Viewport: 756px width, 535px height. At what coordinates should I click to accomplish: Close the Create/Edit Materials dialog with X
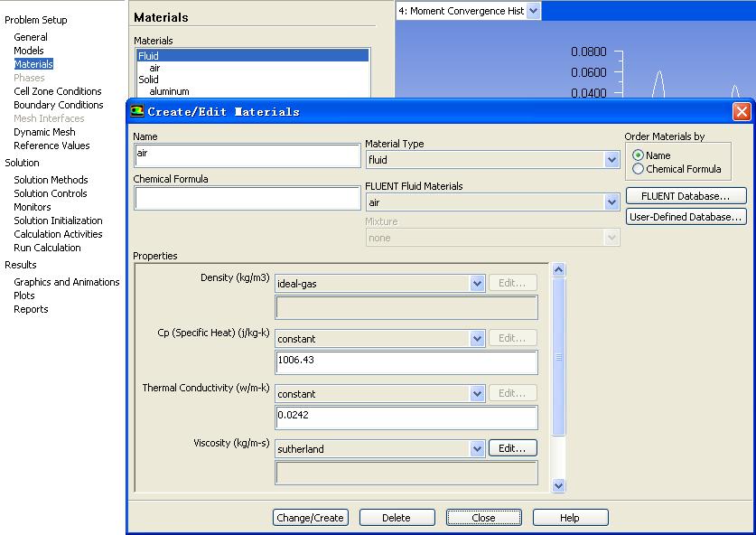click(x=741, y=111)
